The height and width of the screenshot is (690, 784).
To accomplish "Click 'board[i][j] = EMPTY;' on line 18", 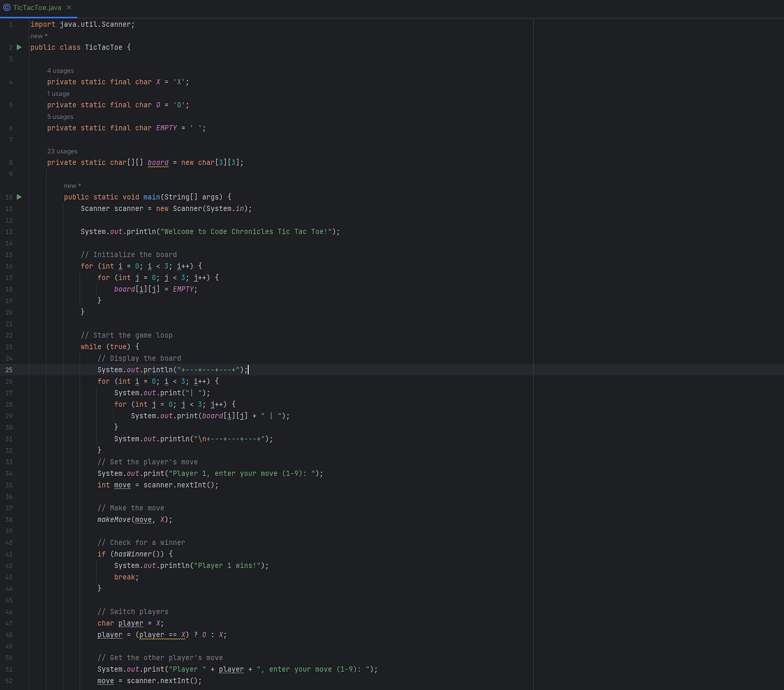I will tap(156, 289).
